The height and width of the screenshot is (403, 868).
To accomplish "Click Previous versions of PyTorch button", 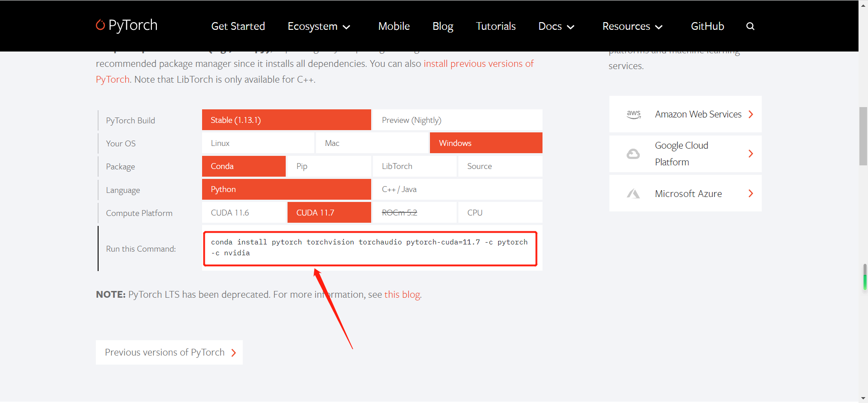I will (169, 352).
